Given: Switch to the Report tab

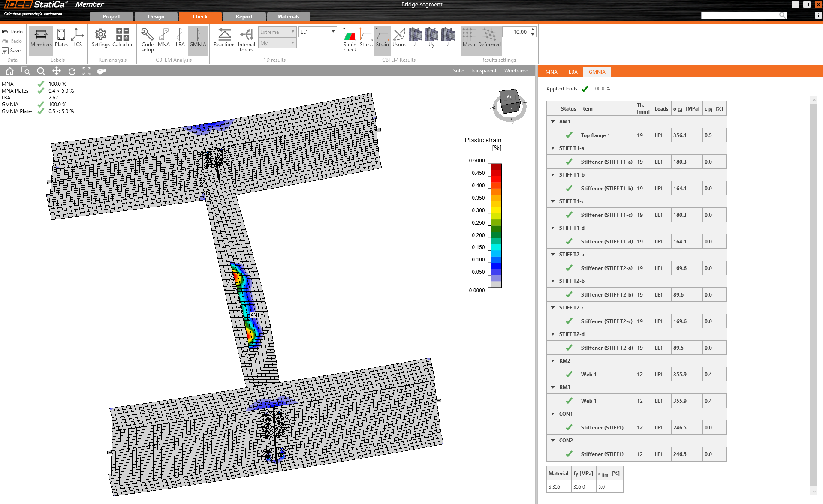Looking at the screenshot, I should [x=244, y=17].
